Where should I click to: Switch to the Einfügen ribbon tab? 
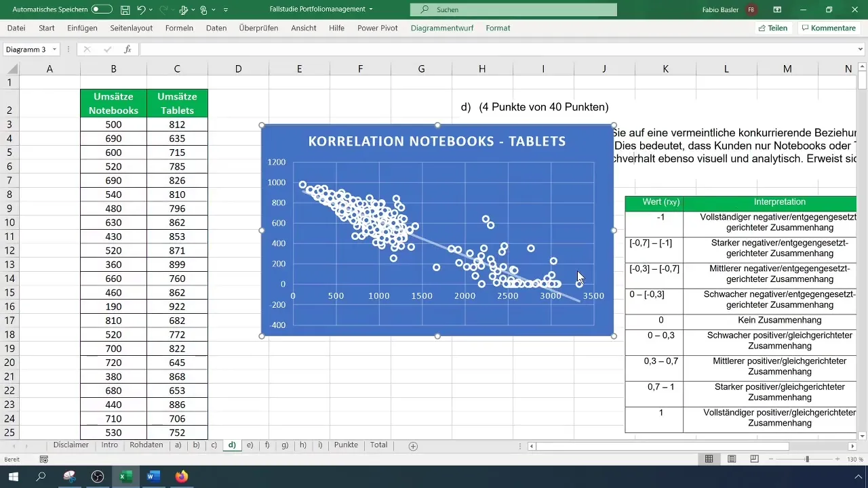click(x=82, y=28)
